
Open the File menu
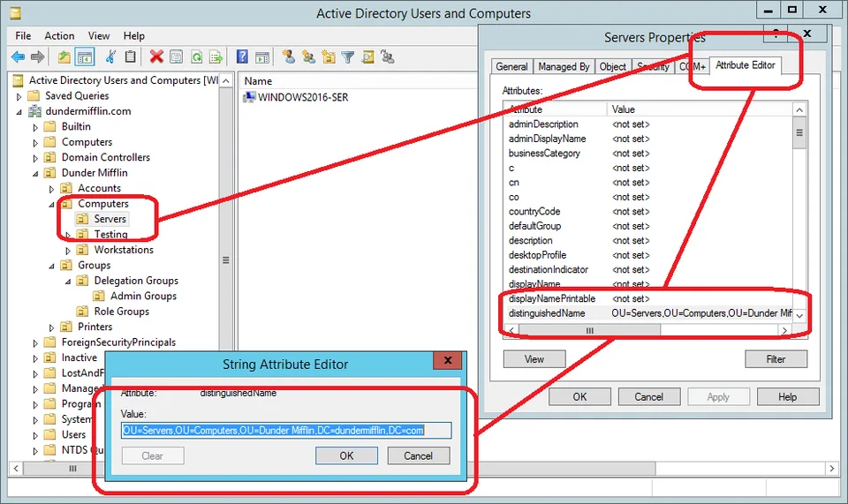(23, 35)
